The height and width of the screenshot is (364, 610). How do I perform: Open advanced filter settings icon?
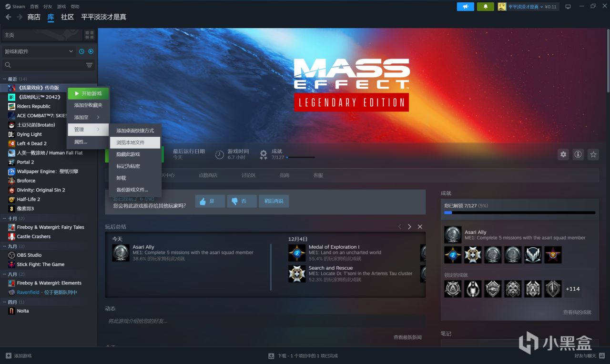[89, 65]
